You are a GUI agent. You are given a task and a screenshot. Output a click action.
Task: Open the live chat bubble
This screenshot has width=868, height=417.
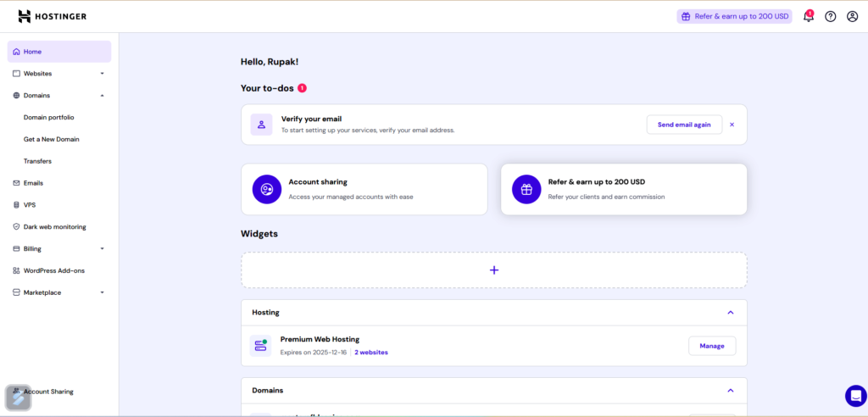click(x=856, y=396)
